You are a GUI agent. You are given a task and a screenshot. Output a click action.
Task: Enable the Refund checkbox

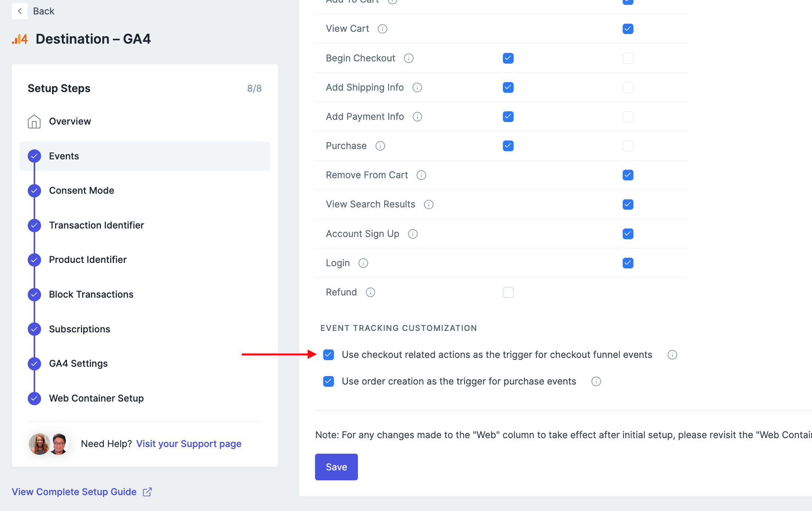pyautogui.click(x=508, y=292)
